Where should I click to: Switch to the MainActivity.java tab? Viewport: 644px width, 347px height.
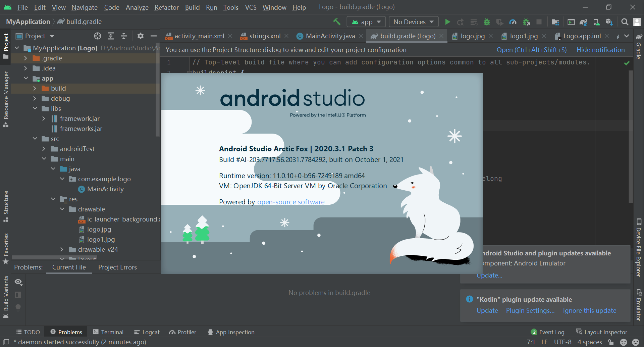click(x=330, y=36)
